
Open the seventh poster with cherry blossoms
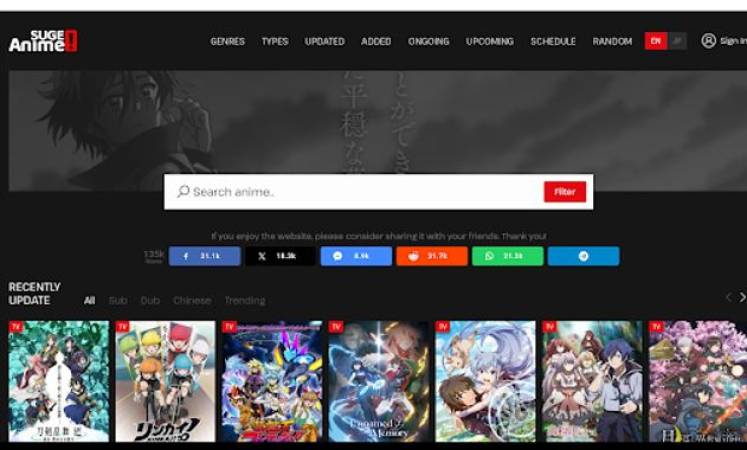(698, 381)
